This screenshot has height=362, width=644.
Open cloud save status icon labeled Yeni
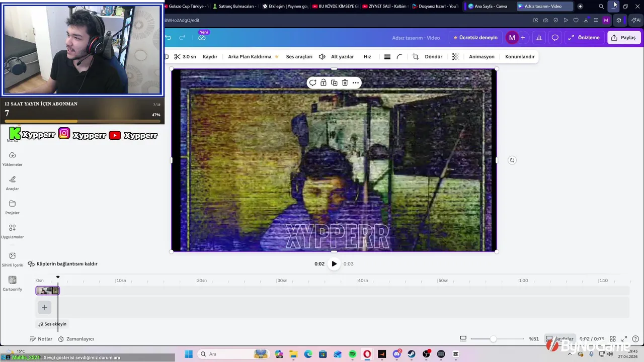pyautogui.click(x=202, y=37)
